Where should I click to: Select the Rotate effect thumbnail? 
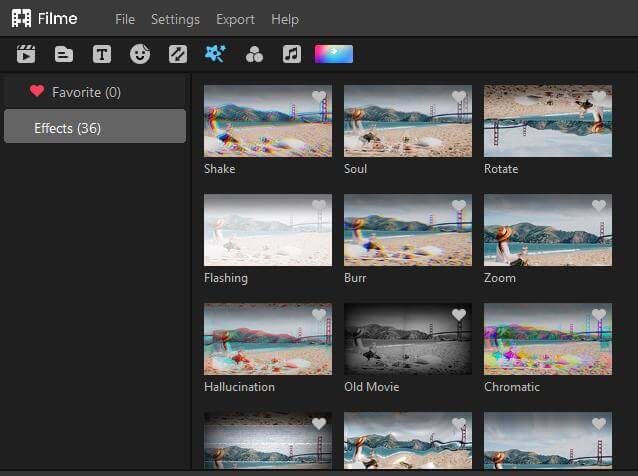(548, 121)
